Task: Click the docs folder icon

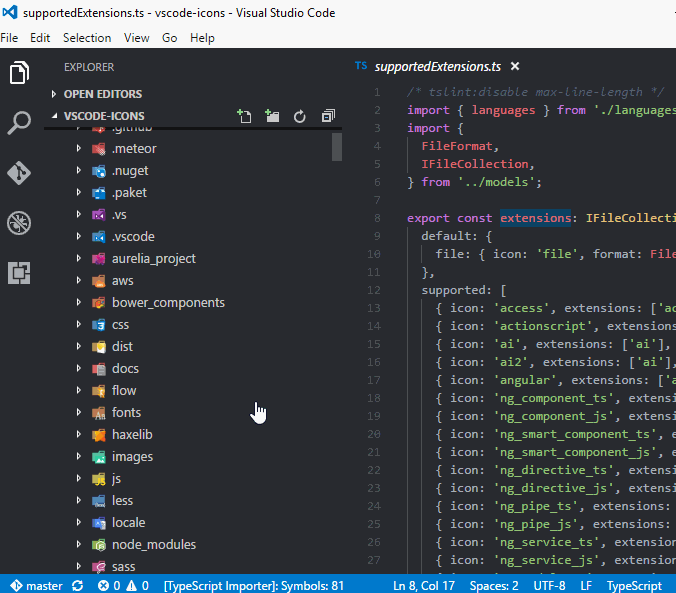Action: [99, 369]
